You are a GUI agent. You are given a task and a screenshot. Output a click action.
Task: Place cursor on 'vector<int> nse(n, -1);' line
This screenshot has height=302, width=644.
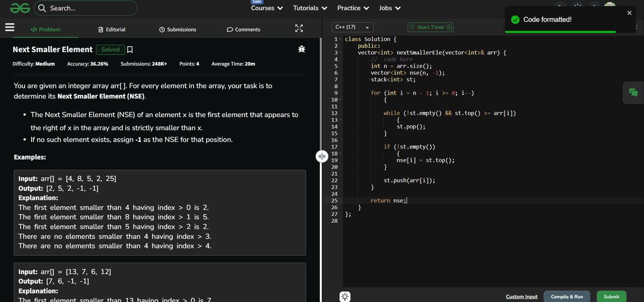coord(408,73)
